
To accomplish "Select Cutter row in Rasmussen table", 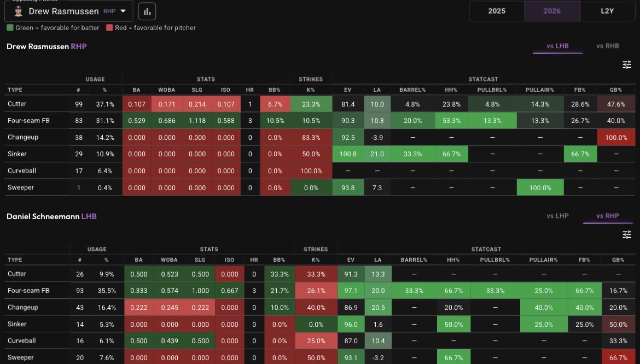I will (x=320, y=104).
